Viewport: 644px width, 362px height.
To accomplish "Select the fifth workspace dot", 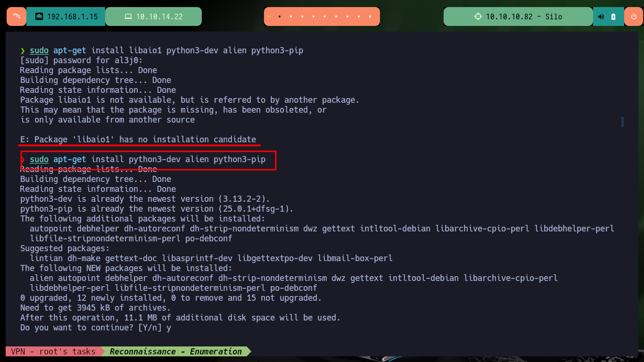I will 314,16.
